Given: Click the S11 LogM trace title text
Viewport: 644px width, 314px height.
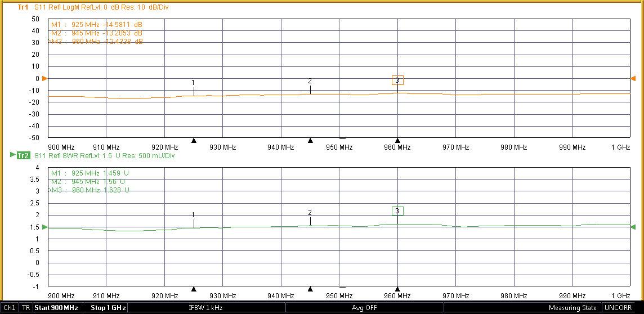Looking at the screenshot, I should [x=101, y=7].
